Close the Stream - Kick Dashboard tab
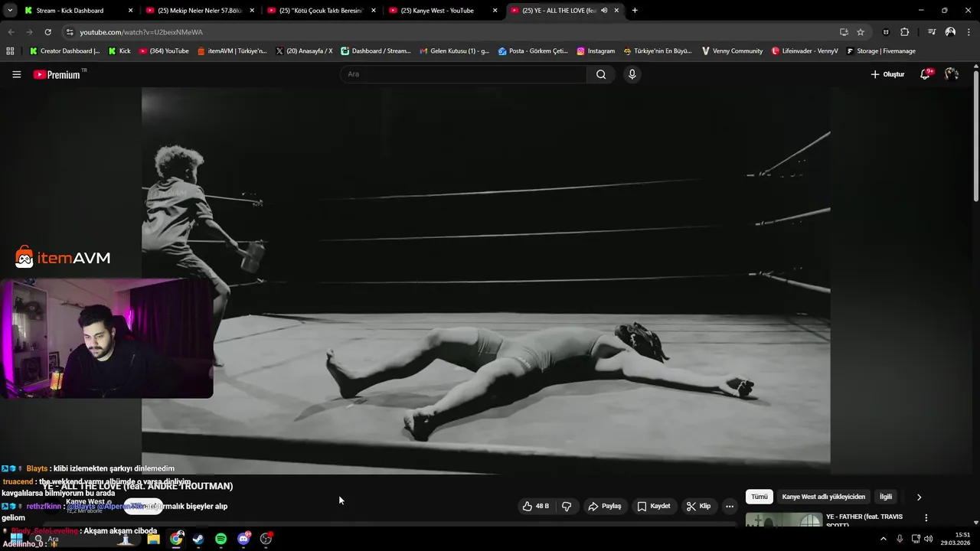The image size is (980, 551). tap(130, 11)
